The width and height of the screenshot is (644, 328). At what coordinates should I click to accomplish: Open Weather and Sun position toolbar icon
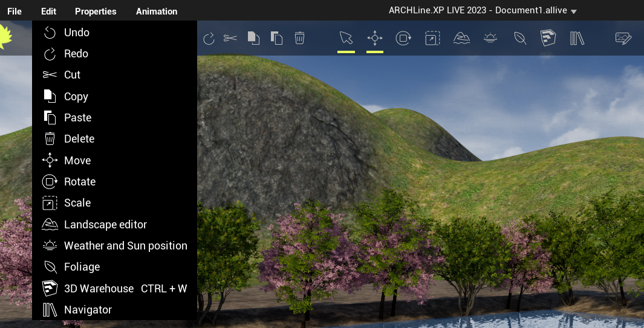(490, 38)
